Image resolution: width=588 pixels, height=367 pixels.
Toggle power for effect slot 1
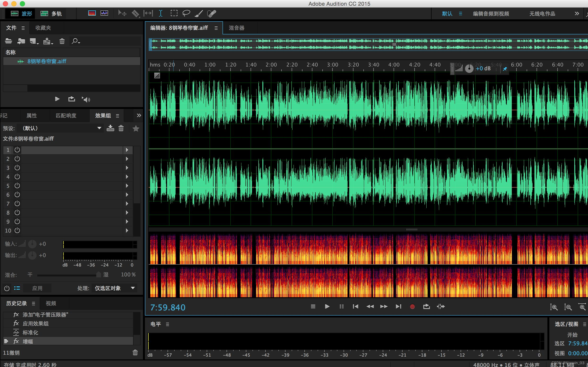point(17,150)
